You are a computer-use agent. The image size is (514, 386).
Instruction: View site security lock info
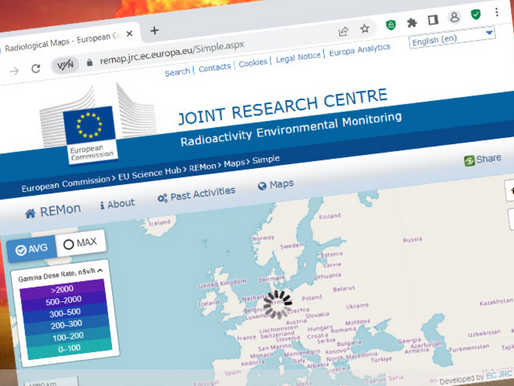coord(89,62)
